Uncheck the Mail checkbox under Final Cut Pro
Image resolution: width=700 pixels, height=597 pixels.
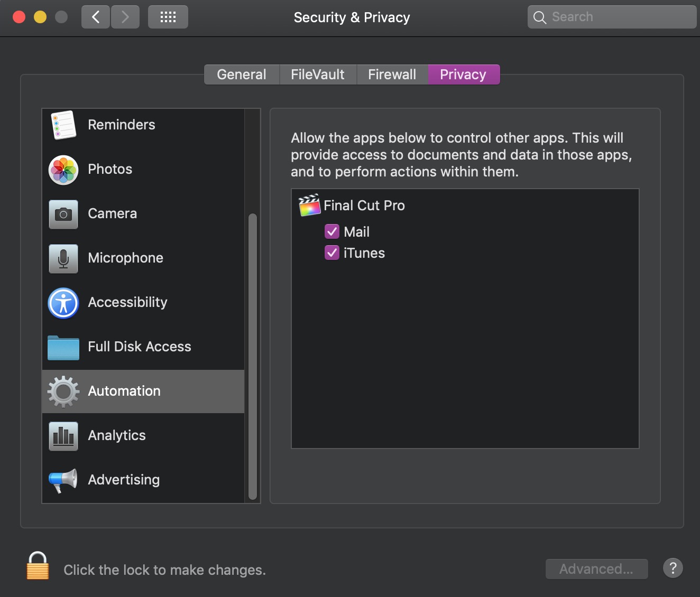[x=332, y=231]
